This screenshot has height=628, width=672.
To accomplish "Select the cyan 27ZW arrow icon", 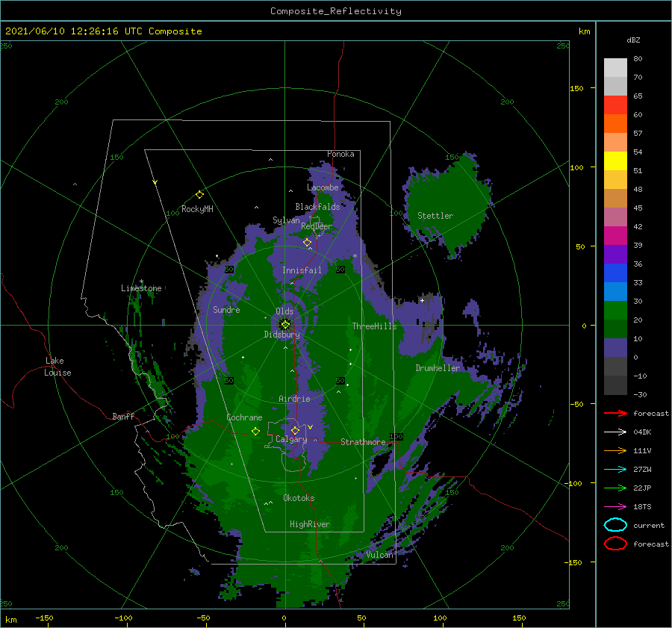I will [x=615, y=470].
